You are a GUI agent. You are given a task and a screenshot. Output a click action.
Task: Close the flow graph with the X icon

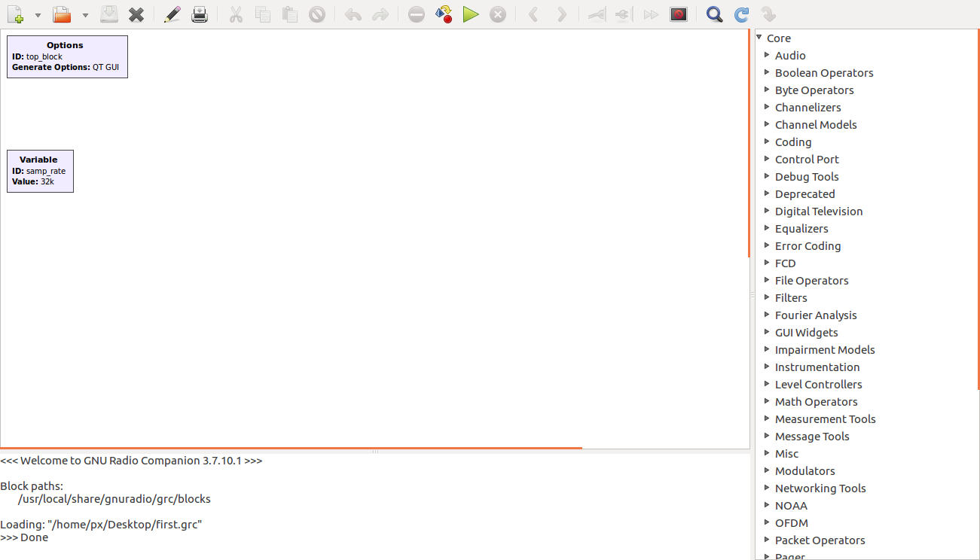coord(136,14)
